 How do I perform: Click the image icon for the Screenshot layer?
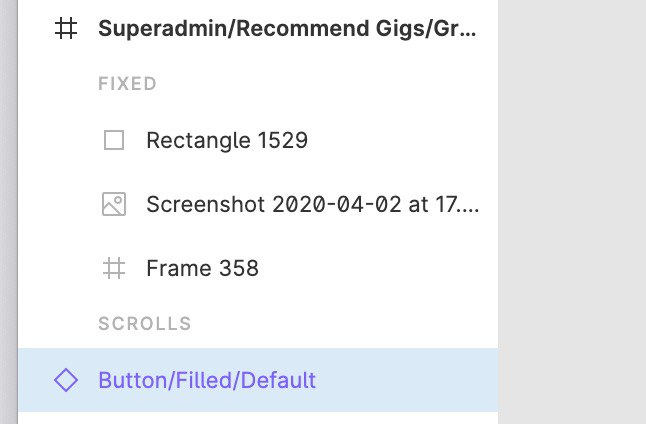coord(114,204)
